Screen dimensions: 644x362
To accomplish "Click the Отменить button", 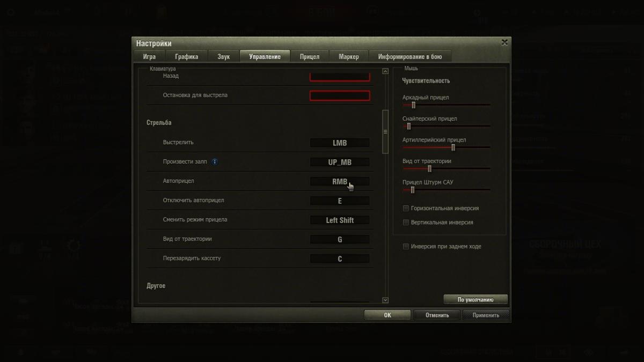I will (x=437, y=315).
